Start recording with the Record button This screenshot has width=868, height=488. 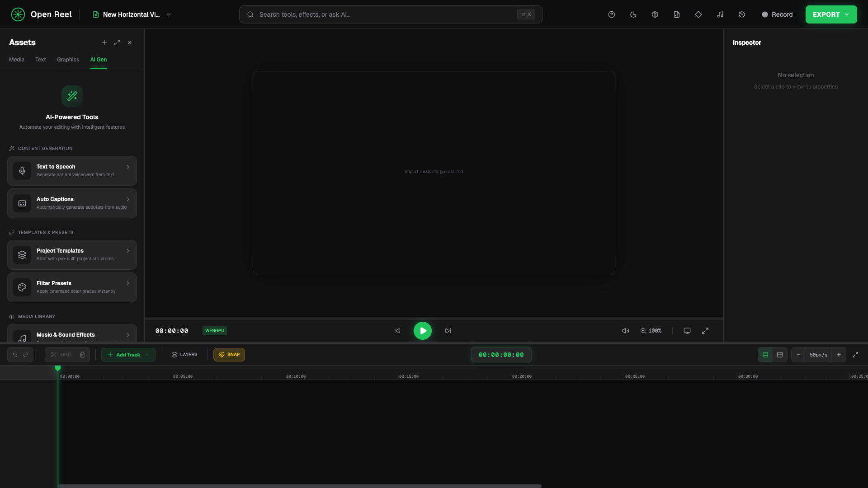[x=777, y=14]
